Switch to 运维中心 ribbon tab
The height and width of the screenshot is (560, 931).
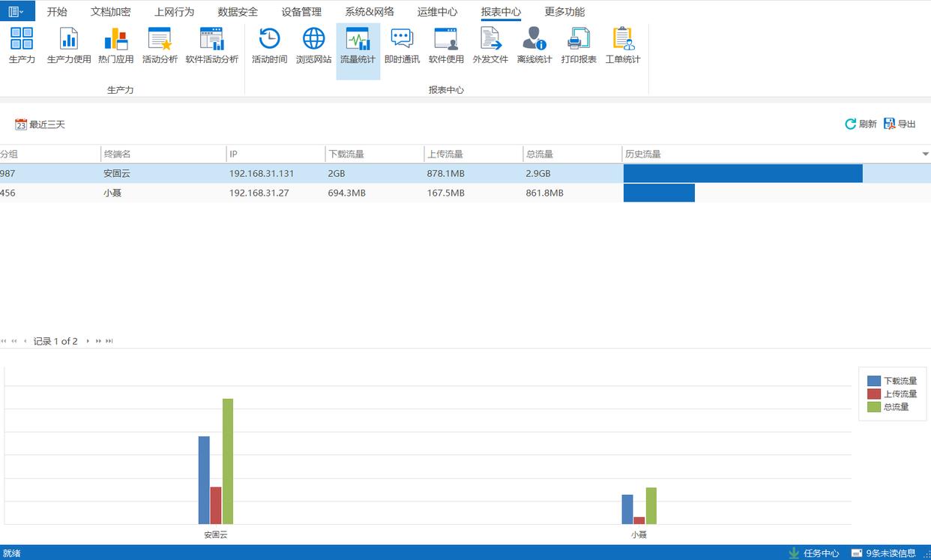point(437,12)
